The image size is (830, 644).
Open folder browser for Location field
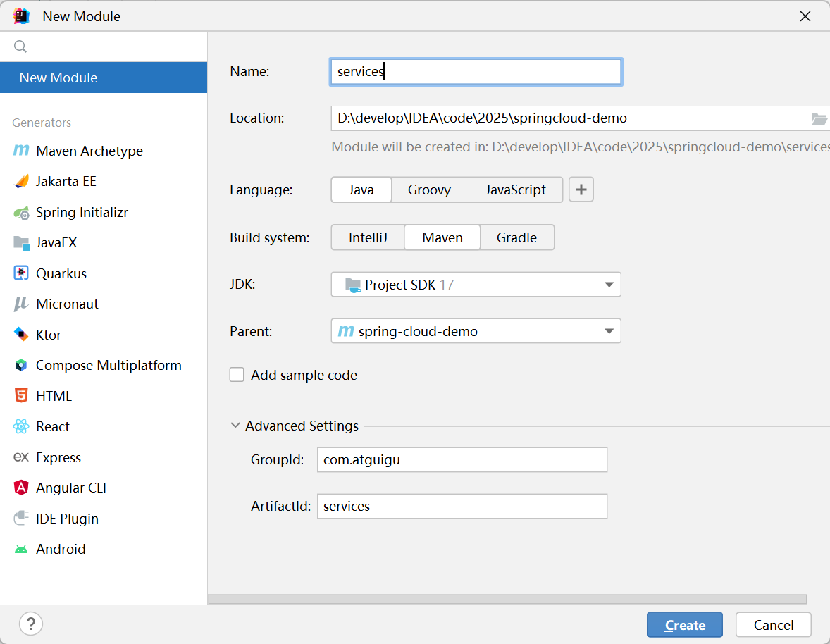819,118
